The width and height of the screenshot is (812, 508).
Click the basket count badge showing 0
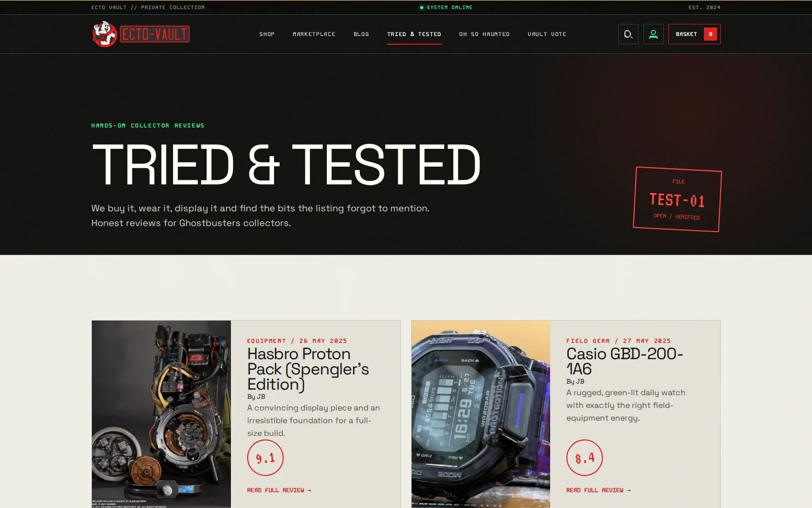point(710,34)
